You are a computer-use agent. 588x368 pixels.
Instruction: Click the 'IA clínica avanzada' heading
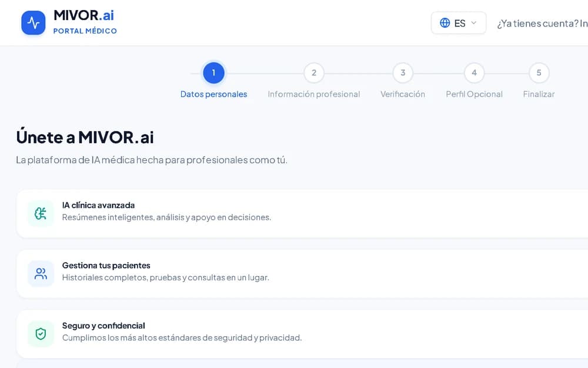pyautogui.click(x=98, y=205)
